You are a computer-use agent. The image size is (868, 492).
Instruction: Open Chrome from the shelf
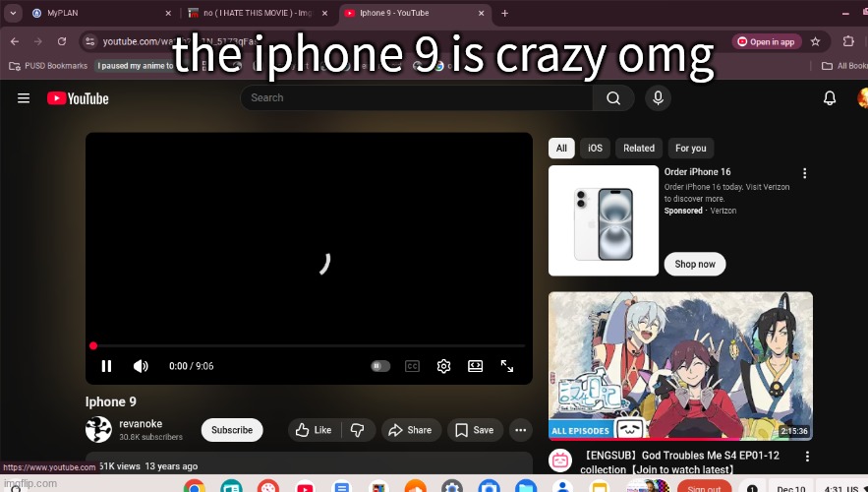(195, 486)
